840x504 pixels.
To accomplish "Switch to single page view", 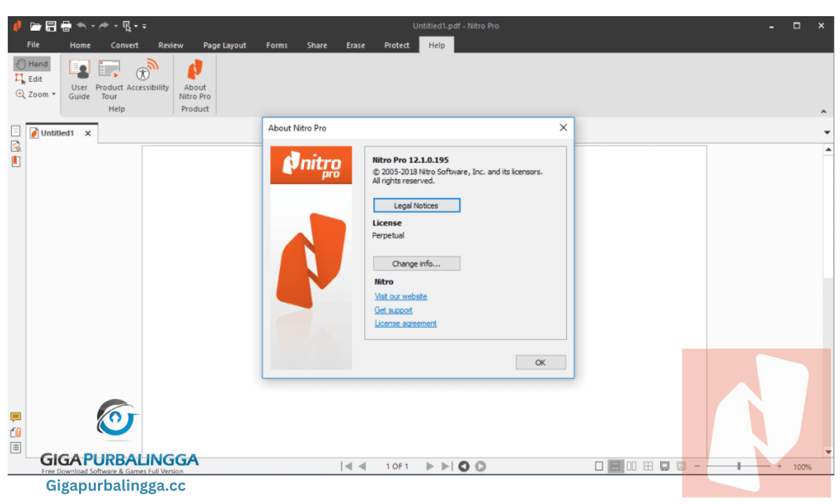I will coord(599,466).
